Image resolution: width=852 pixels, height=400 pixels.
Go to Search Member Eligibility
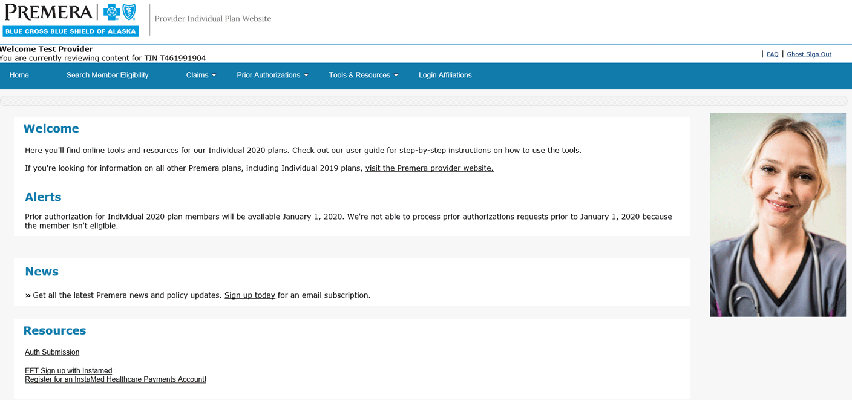coord(107,75)
